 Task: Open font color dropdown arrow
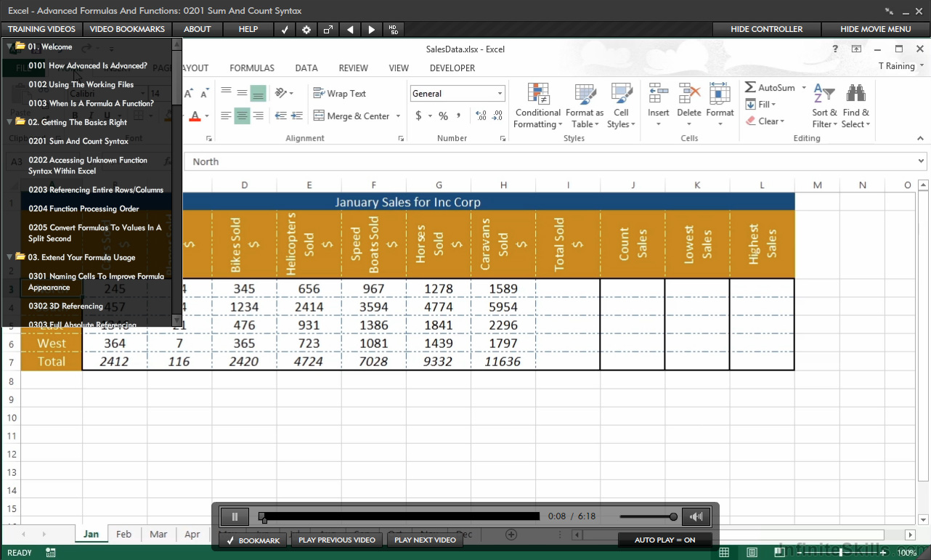click(x=206, y=116)
